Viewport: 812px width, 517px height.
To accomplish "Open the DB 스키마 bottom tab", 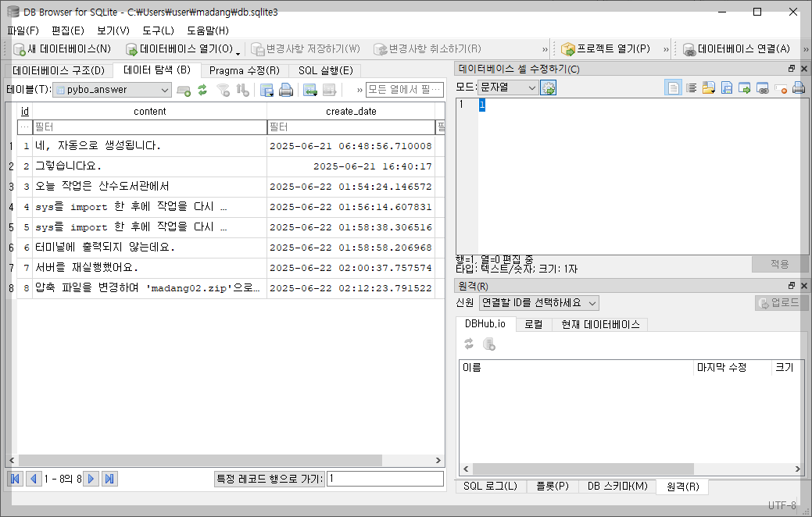I will (x=617, y=487).
